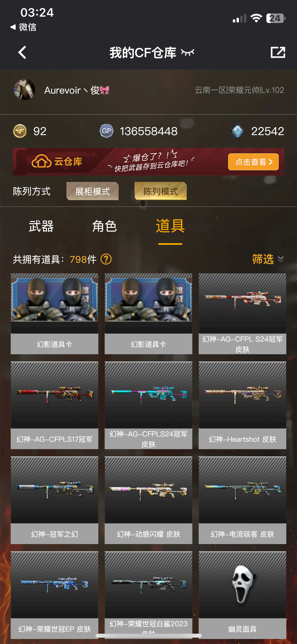Screen dimensions: 297x644
Task: Open the 角色 tab
Action: pyautogui.click(x=105, y=226)
